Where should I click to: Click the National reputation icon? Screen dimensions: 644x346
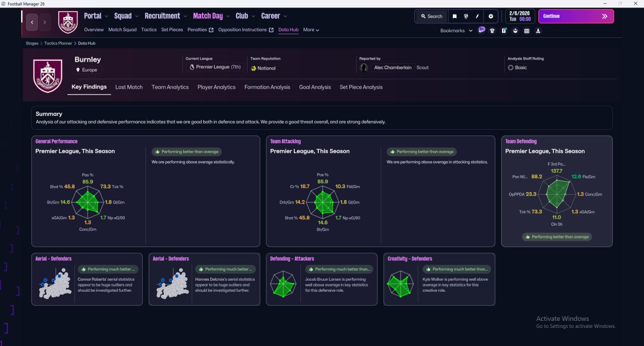click(x=254, y=68)
